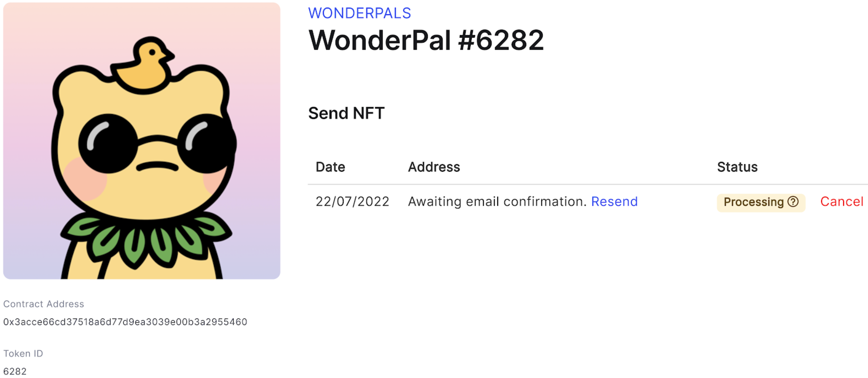Click the Send NFT section heading
The height and width of the screenshot is (378, 868).
[x=346, y=113]
